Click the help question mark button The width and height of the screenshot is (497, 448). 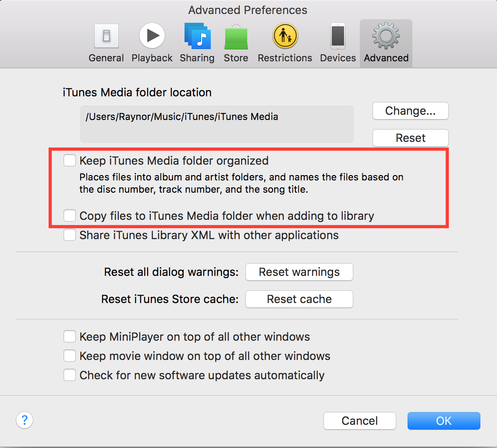(25, 420)
